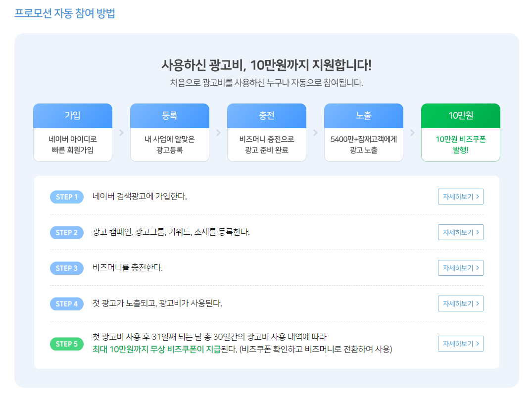Select the 노출 step card
The image size is (532, 403).
coord(364,132)
